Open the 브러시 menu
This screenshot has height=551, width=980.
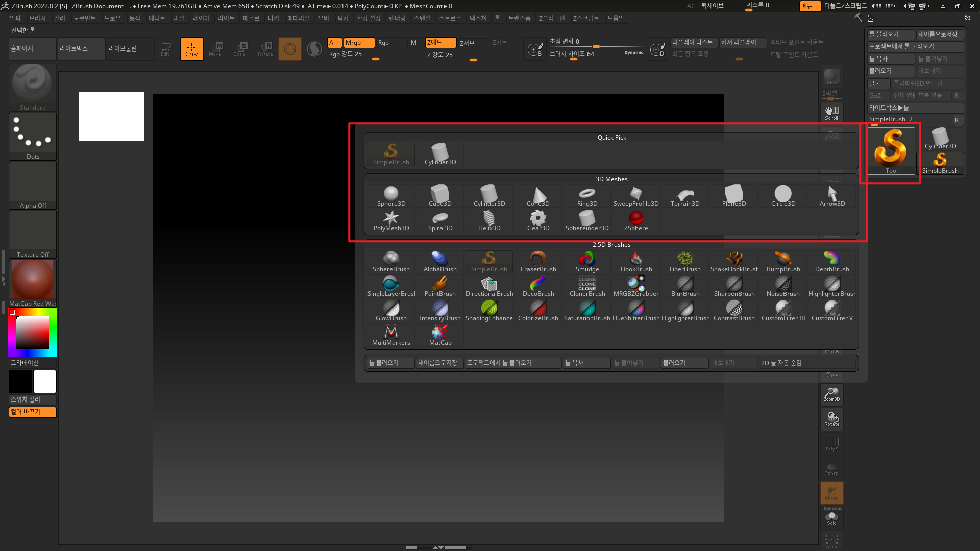click(37, 18)
